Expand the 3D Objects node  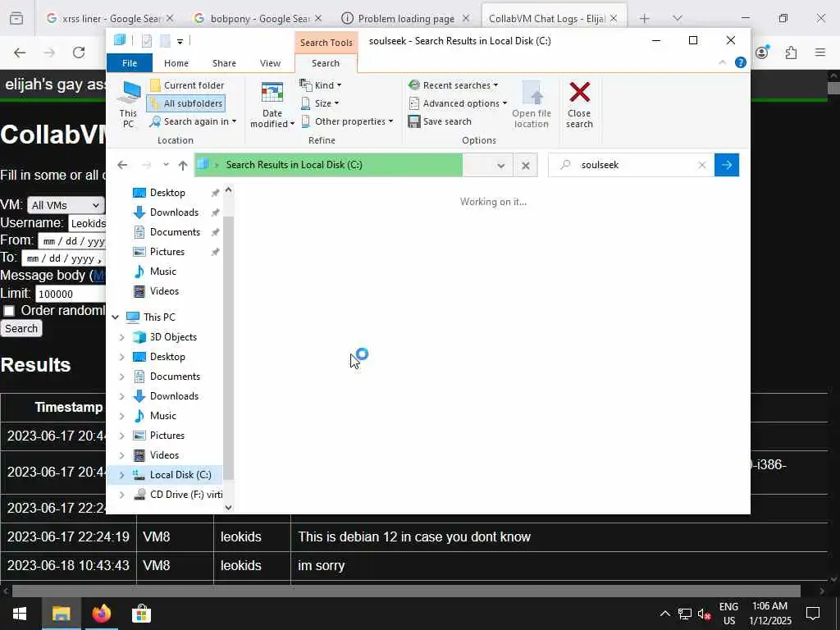pos(121,337)
